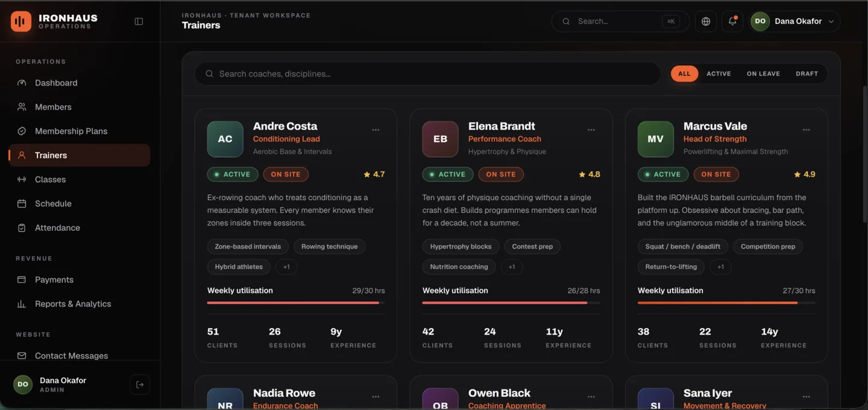Click Marcus Vale's weekly utilisation bar

point(726,303)
